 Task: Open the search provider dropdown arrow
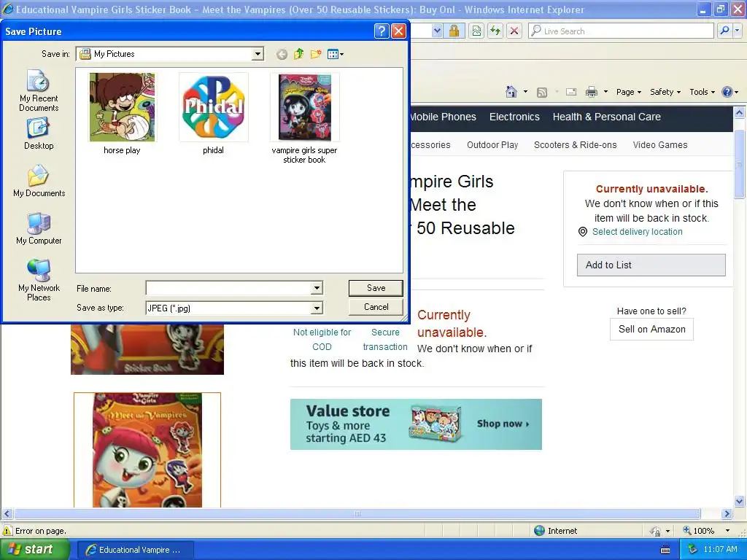737,31
